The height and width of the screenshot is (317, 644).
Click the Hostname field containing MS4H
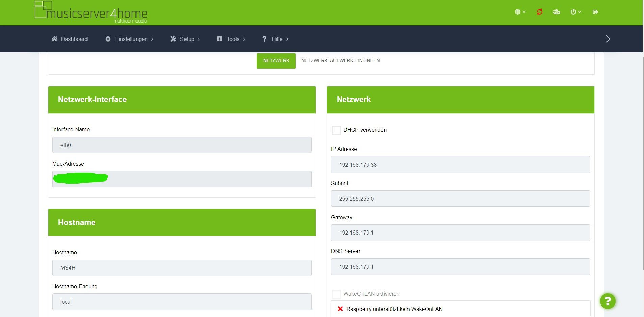point(182,268)
